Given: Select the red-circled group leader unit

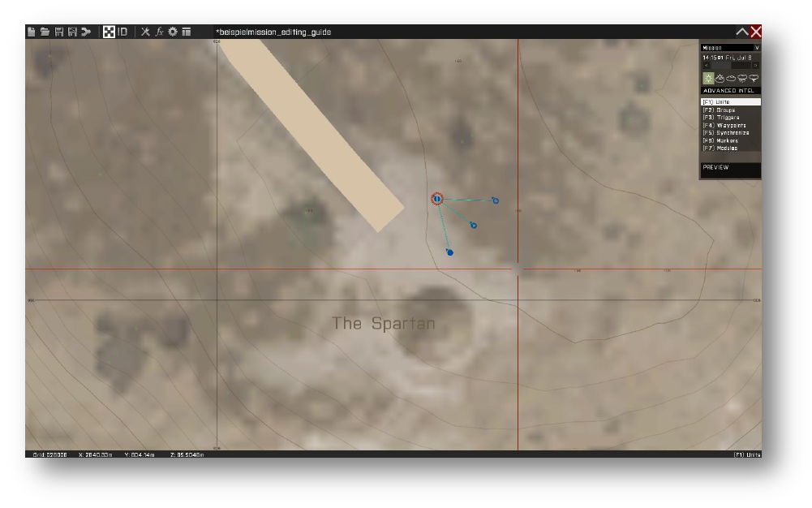Looking at the screenshot, I should [437, 199].
